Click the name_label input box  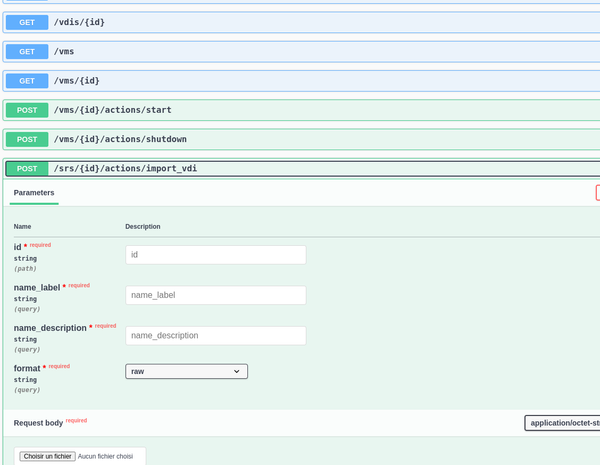pos(215,295)
